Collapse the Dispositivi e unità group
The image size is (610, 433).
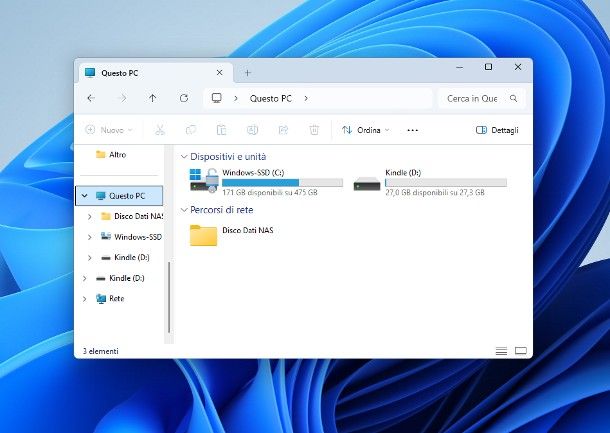pos(184,157)
